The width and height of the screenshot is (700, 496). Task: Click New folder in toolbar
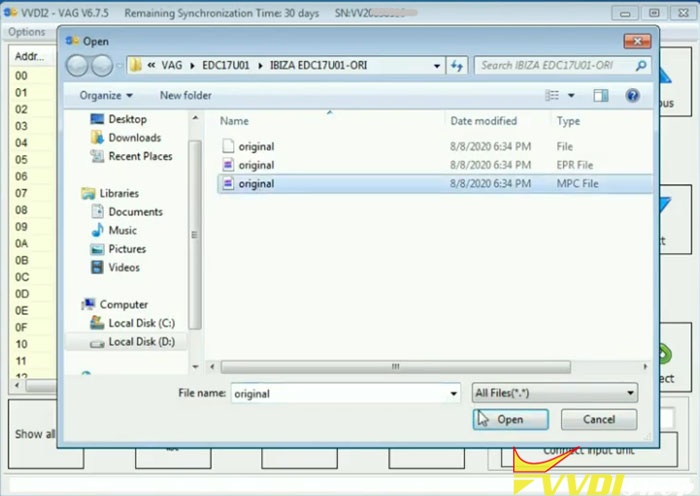coord(186,96)
